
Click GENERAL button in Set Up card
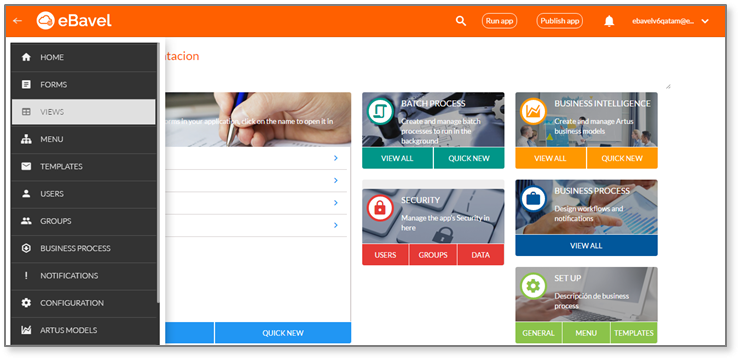pyautogui.click(x=538, y=333)
